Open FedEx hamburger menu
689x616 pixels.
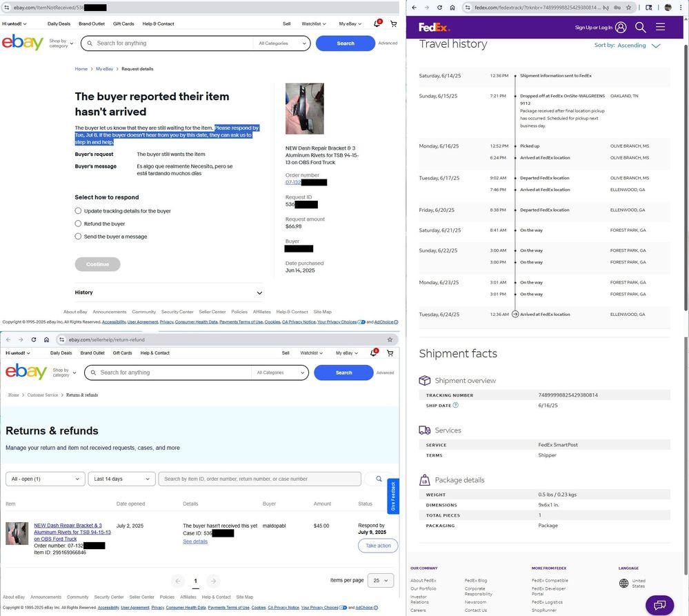click(661, 27)
